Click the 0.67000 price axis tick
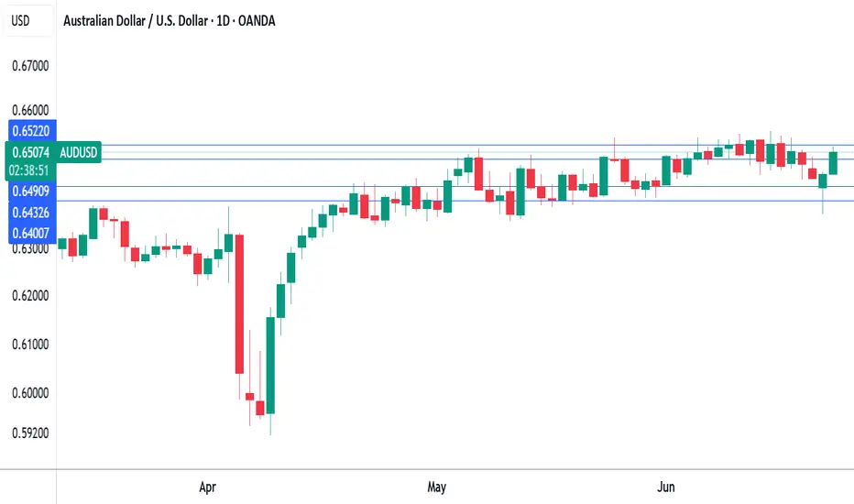Screen dimensions: 854x504 pyautogui.click(x=30, y=66)
